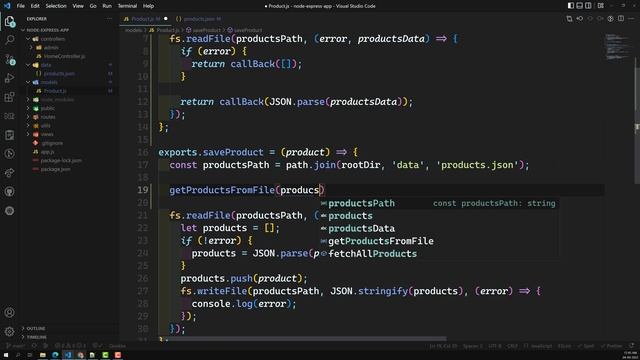Toggle secondary side bar layout

coord(588,6)
